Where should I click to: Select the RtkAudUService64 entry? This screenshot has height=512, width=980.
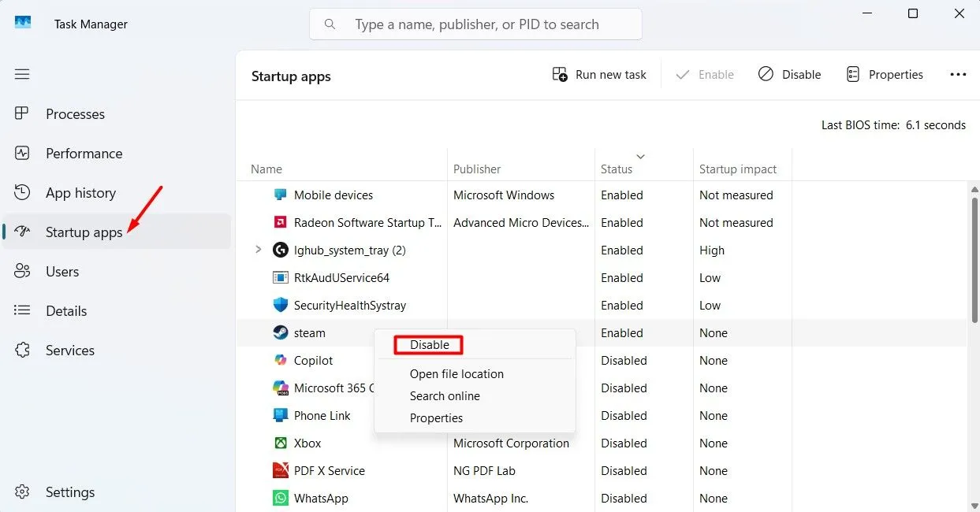pos(341,278)
